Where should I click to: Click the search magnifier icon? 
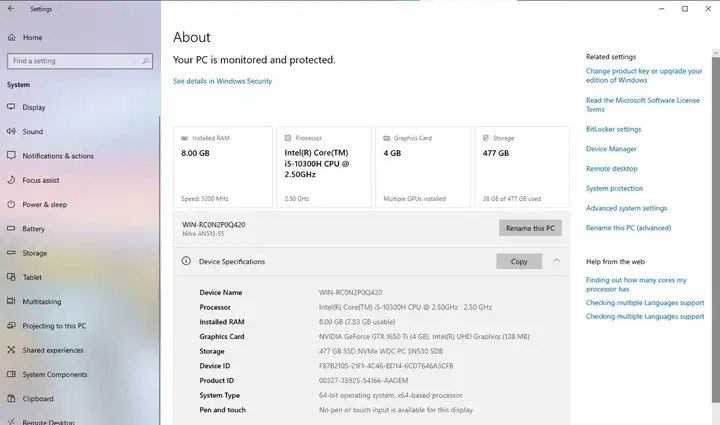tap(145, 61)
